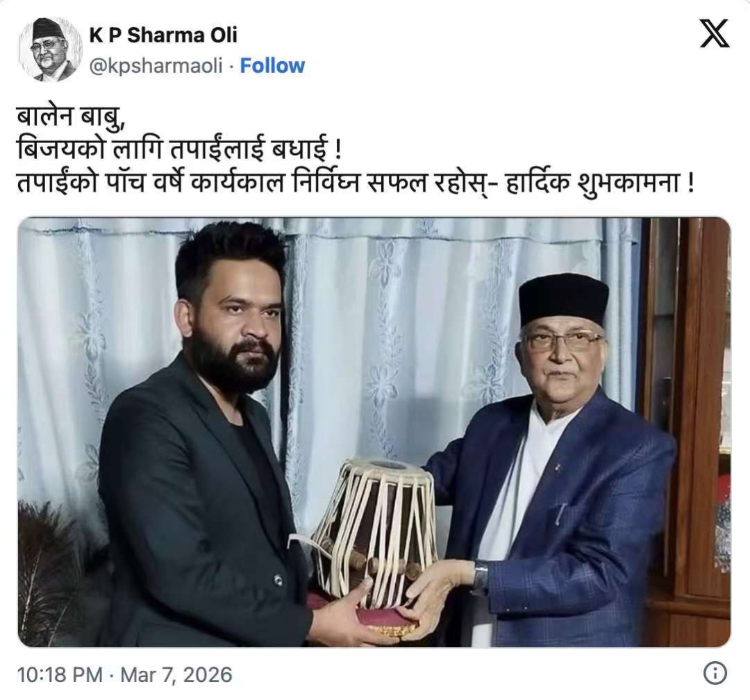The width and height of the screenshot is (750, 700).
Task: Click the line beginning तपाईंको पाँच वर्षे
Action: click(x=356, y=183)
